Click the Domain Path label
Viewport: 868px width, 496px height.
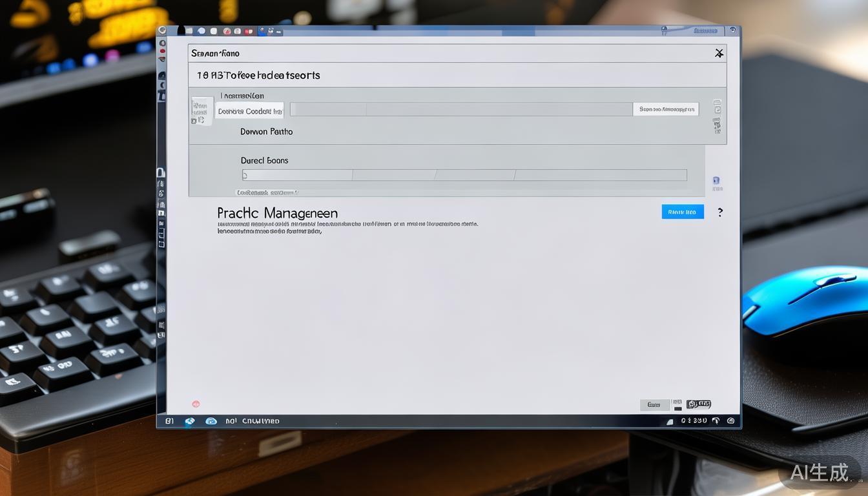266,132
